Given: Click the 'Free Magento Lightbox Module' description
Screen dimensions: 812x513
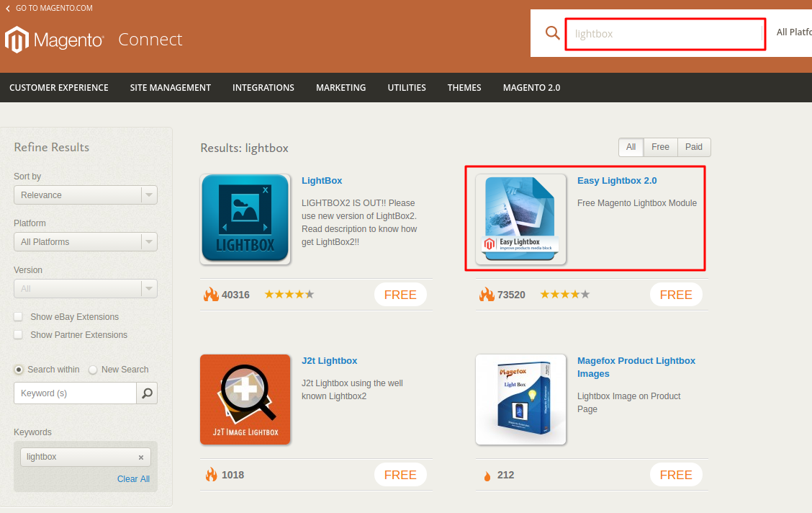Looking at the screenshot, I should [x=637, y=203].
